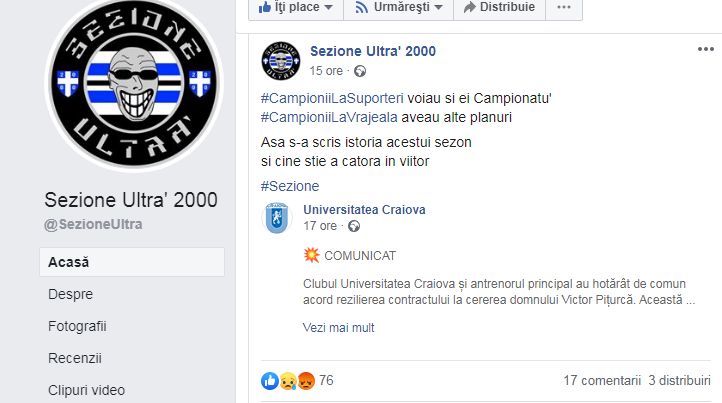Open the page's three-dots more menu
The image size is (722, 403).
pos(564,8)
